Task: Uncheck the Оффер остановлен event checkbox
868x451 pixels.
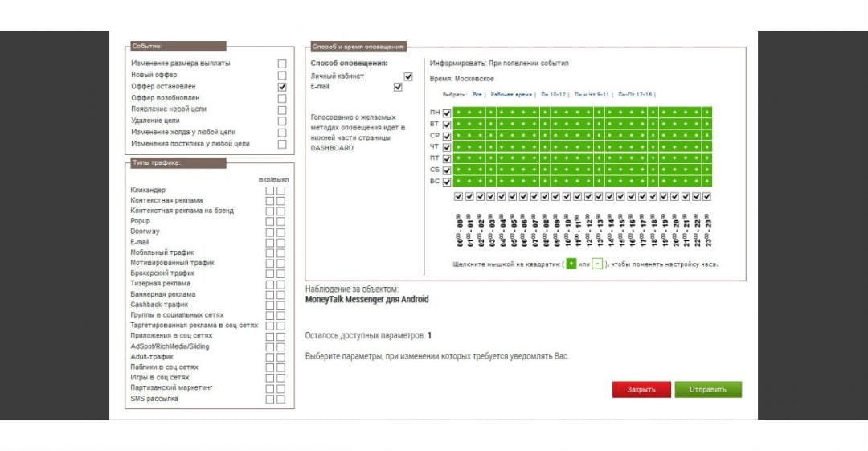Action: coord(282,86)
